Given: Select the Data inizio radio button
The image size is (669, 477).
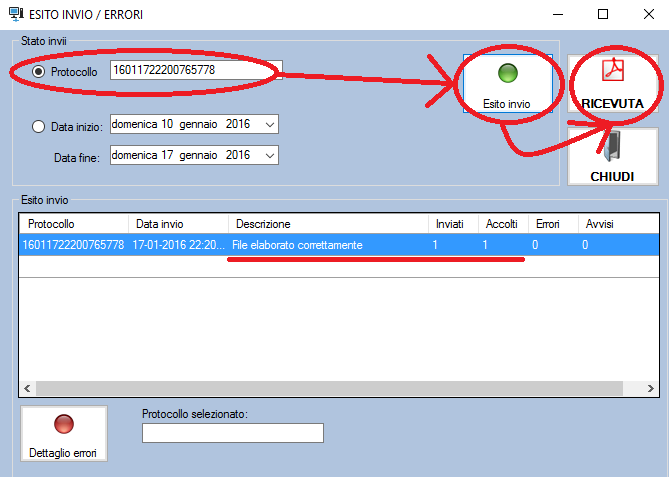Looking at the screenshot, I should [39, 127].
